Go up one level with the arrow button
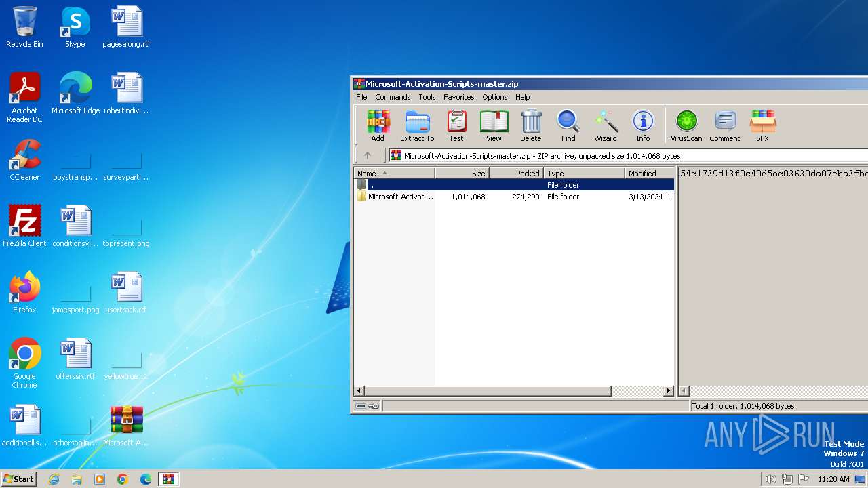868x488 pixels. coord(368,156)
